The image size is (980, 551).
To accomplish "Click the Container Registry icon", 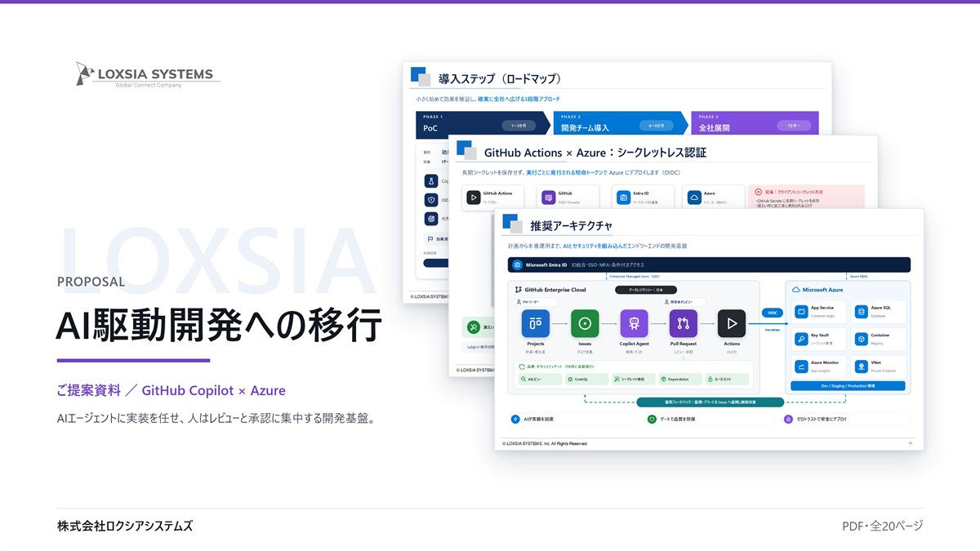I will (x=861, y=339).
